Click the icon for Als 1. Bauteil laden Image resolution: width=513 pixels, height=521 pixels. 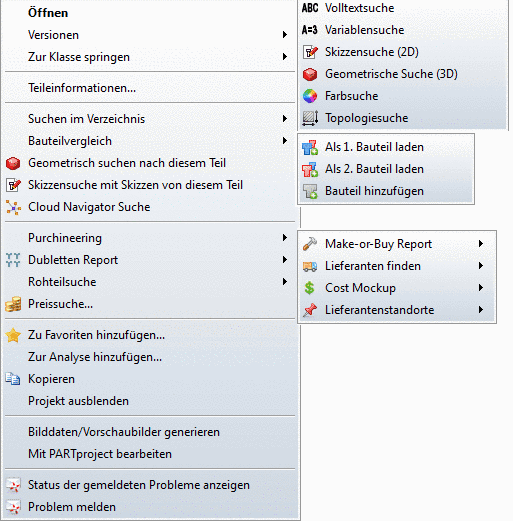[x=310, y=147]
